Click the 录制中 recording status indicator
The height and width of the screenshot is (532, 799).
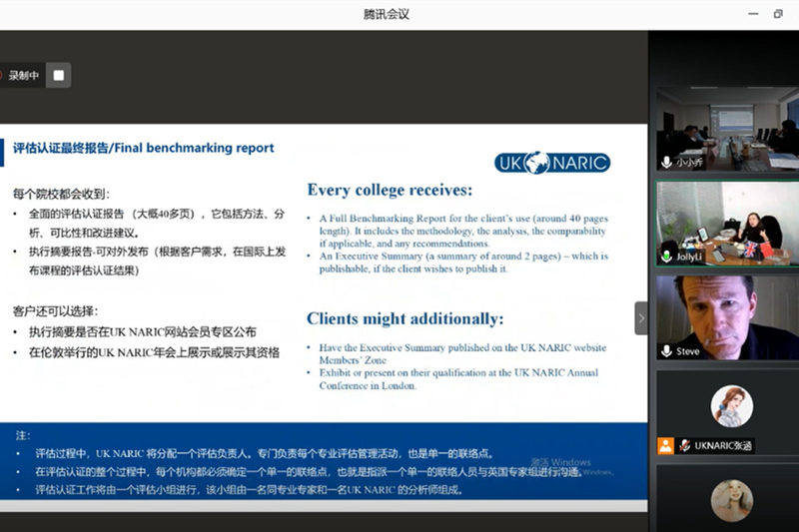click(x=20, y=75)
